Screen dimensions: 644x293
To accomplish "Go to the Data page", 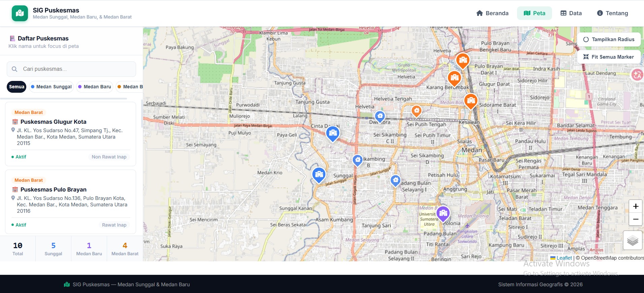I will [571, 13].
